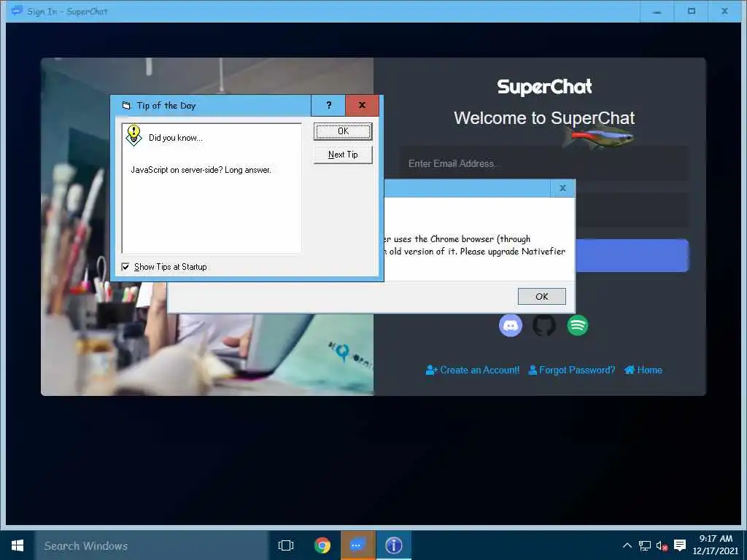This screenshot has height=560, width=747.
Task: Open the network tray icon
Action: (645, 545)
